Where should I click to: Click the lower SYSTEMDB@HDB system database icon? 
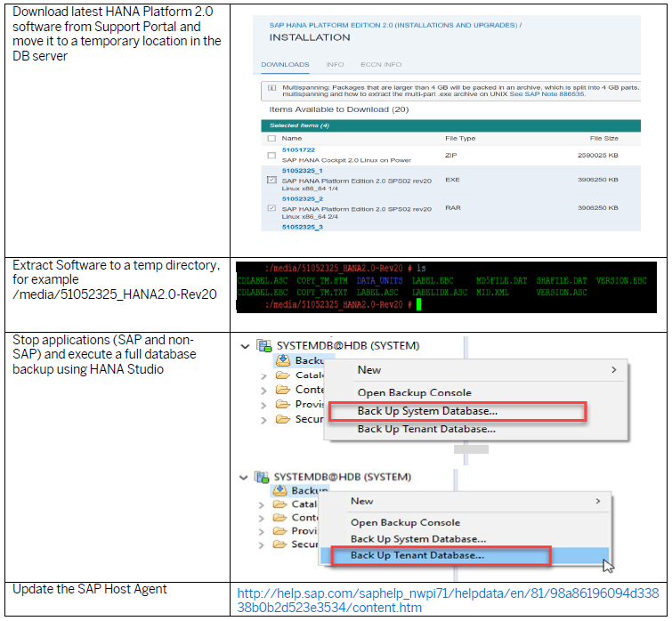tap(262, 477)
